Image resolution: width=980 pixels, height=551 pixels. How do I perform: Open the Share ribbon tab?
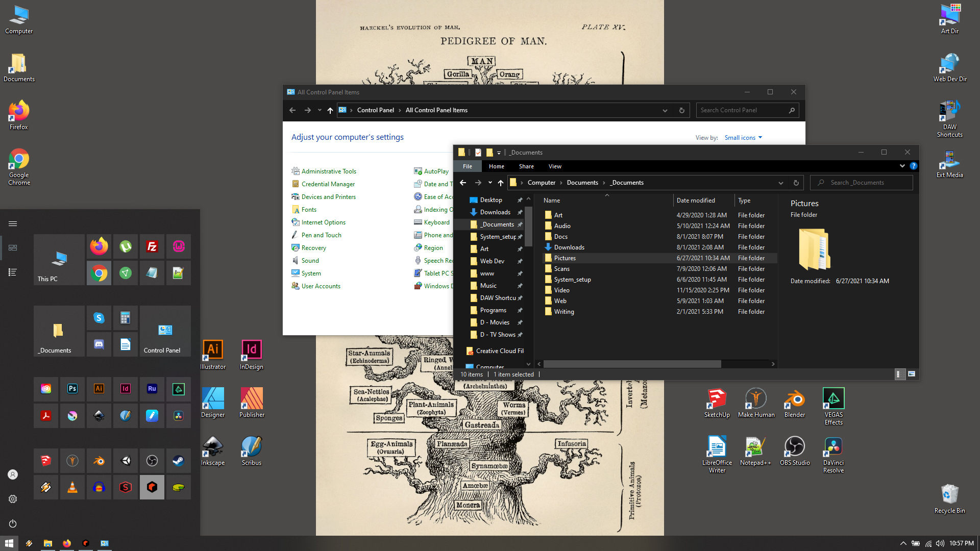(526, 166)
